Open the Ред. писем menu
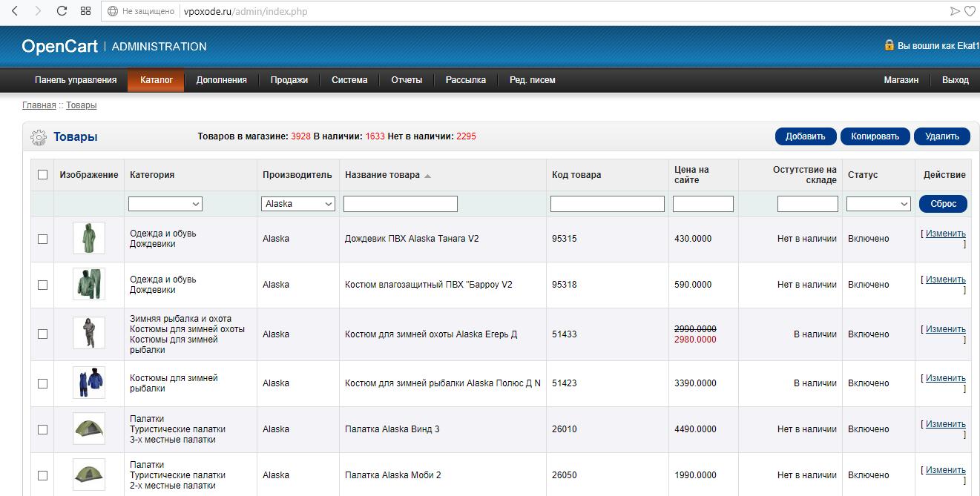The height and width of the screenshot is (496, 980). pos(533,80)
